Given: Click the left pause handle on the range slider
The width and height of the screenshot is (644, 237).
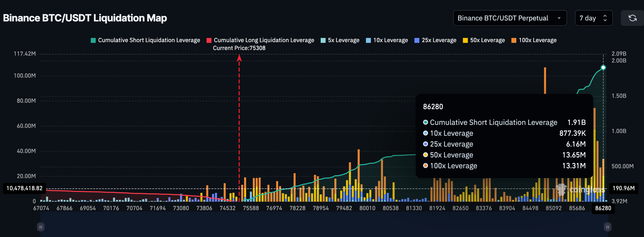Looking at the screenshot, I should (x=41, y=227).
